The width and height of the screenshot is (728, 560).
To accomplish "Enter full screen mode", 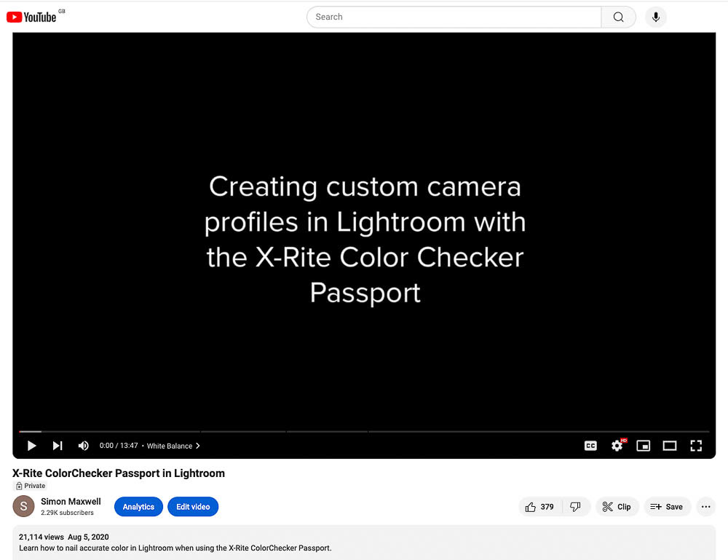I will click(x=696, y=446).
